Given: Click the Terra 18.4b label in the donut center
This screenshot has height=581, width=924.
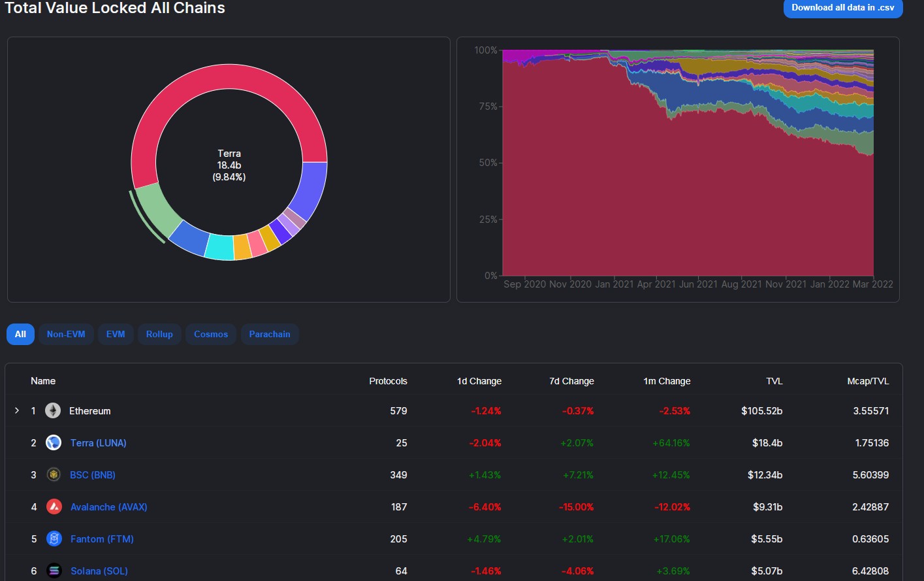Looking at the screenshot, I should click(x=229, y=165).
